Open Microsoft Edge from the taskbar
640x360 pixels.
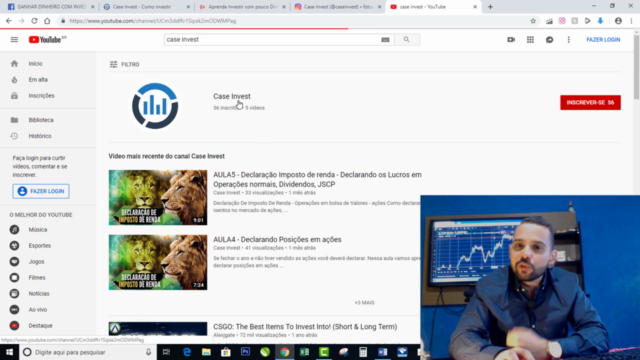click(187, 352)
